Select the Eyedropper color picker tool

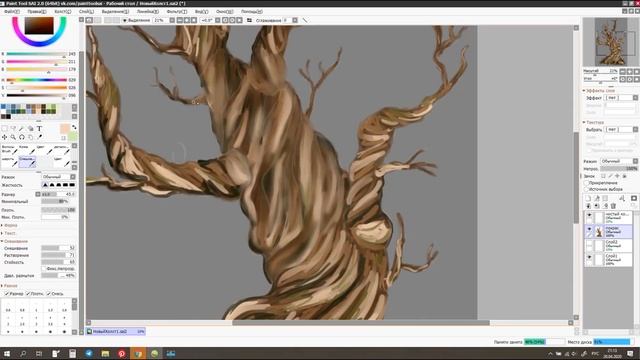[x=40, y=137]
